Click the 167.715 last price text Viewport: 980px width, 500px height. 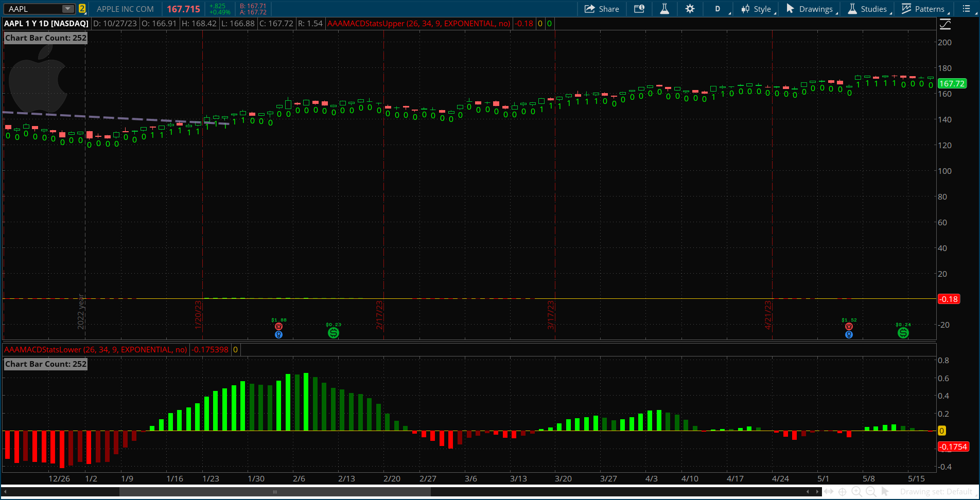183,9
